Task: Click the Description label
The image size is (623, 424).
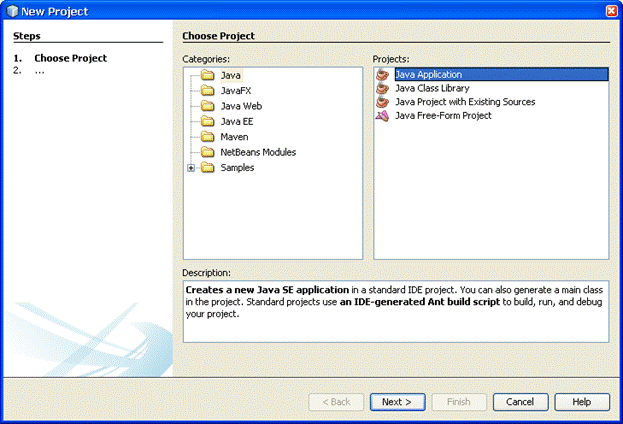Action: [206, 273]
